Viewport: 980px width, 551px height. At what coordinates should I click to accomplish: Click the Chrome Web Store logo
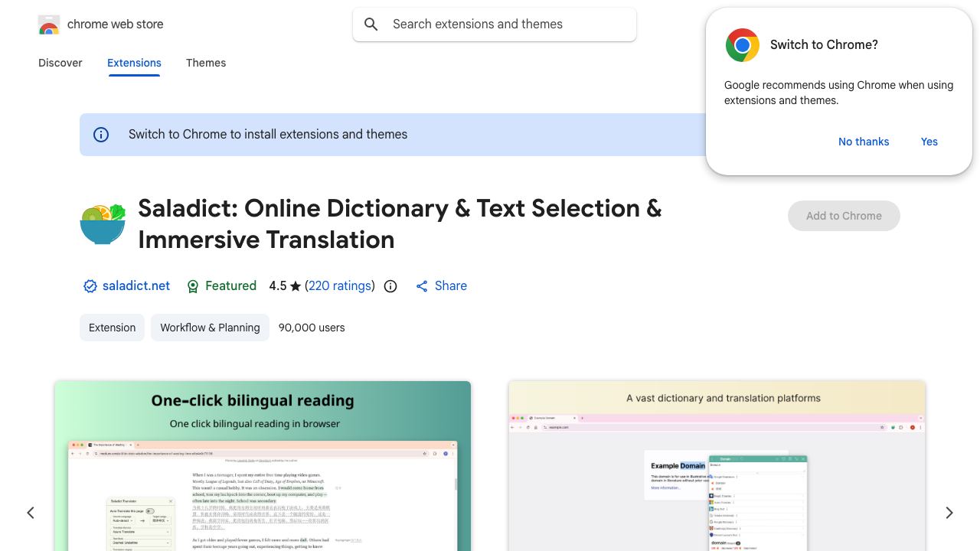49,24
